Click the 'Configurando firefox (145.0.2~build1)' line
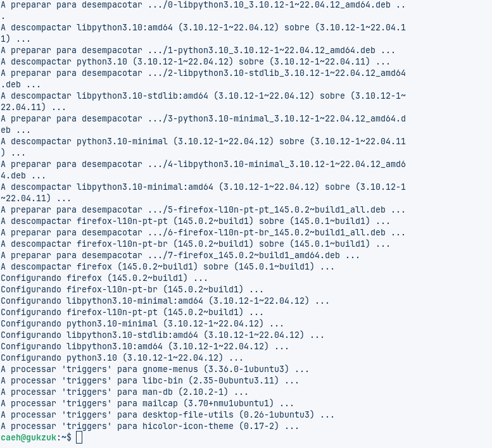The height and width of the screenshot is (448, 492). (x=104, y=278)
